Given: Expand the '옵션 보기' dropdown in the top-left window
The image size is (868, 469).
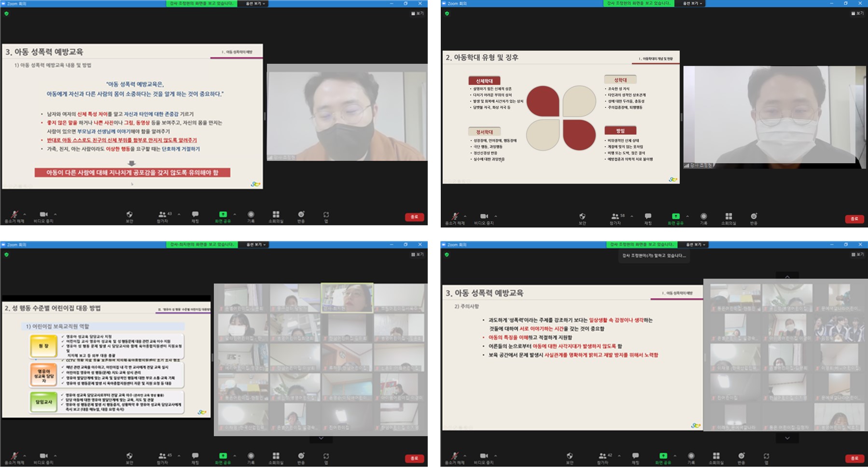Looking at the screenshot, I should (256, 3).
